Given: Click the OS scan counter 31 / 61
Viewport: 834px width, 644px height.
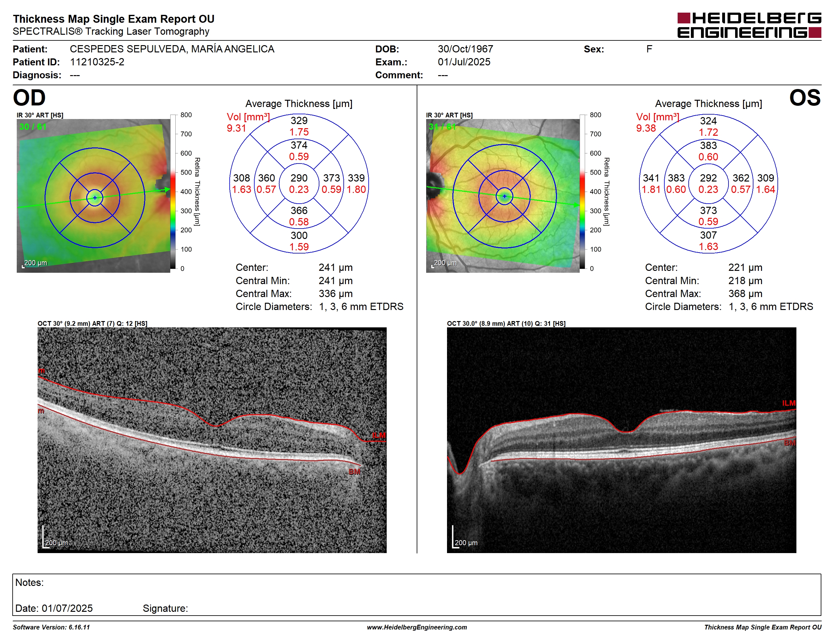Looking at the screenshot, I should point(442,127).
